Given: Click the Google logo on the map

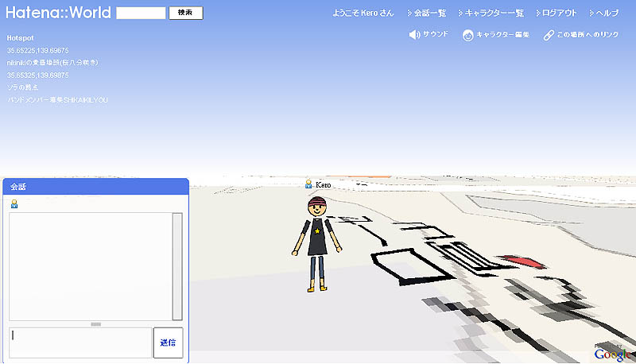Looking at the screenshot, I should [x=613, y=354].
